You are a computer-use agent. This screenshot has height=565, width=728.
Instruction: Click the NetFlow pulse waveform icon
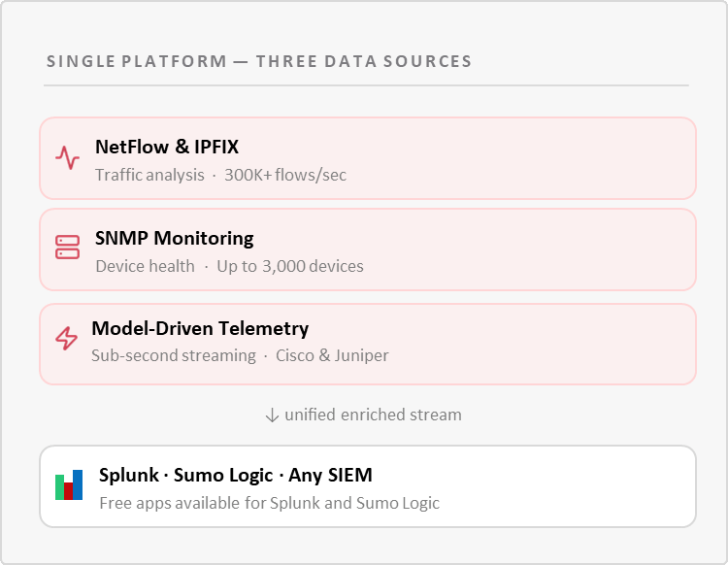coord(67,157)
